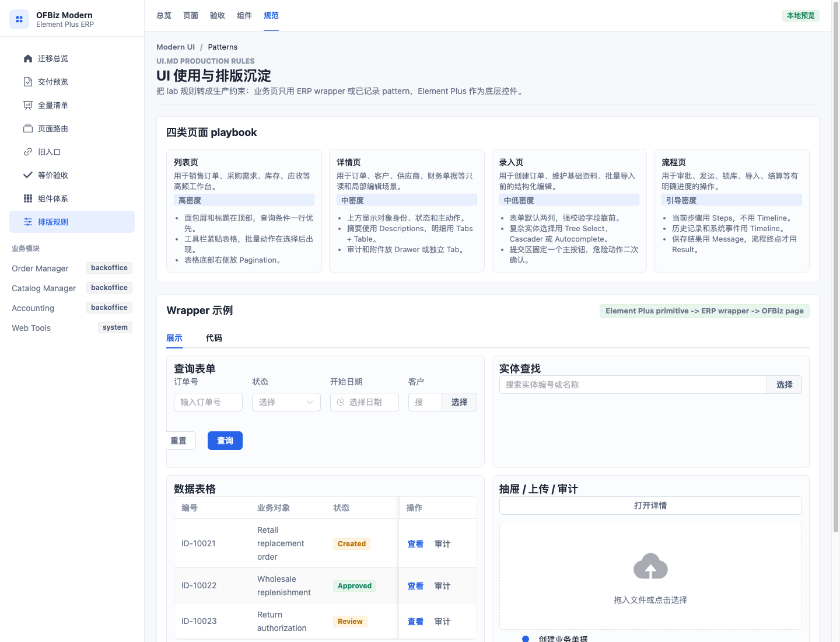The width and height of the screenshot is (840, 642).
Task: Click the Created status tag
Action: (x=352, y=544)
